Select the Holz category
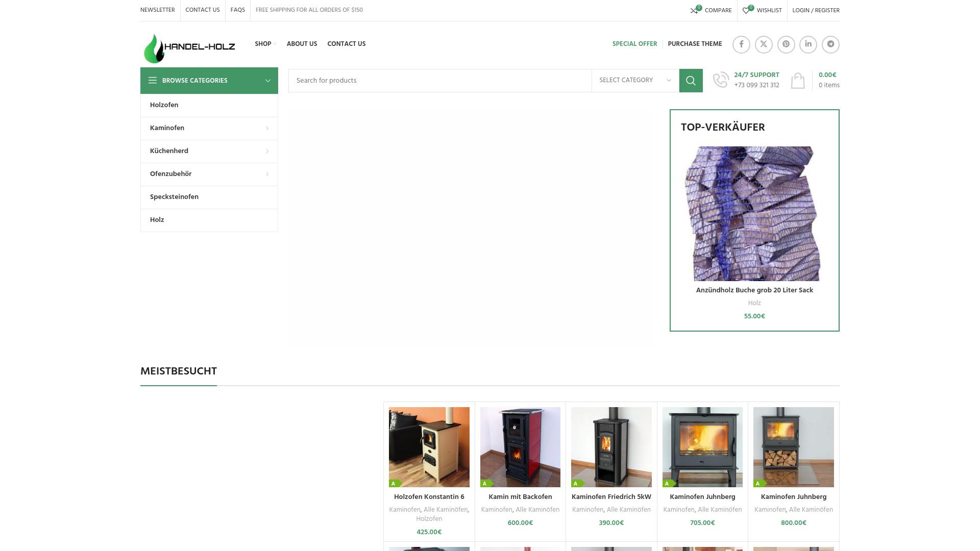Screen dimensions: 980x551 pos(209,220)
